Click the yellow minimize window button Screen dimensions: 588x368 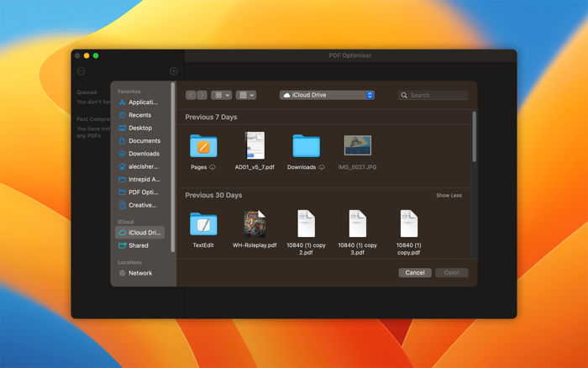coord(87,55)
